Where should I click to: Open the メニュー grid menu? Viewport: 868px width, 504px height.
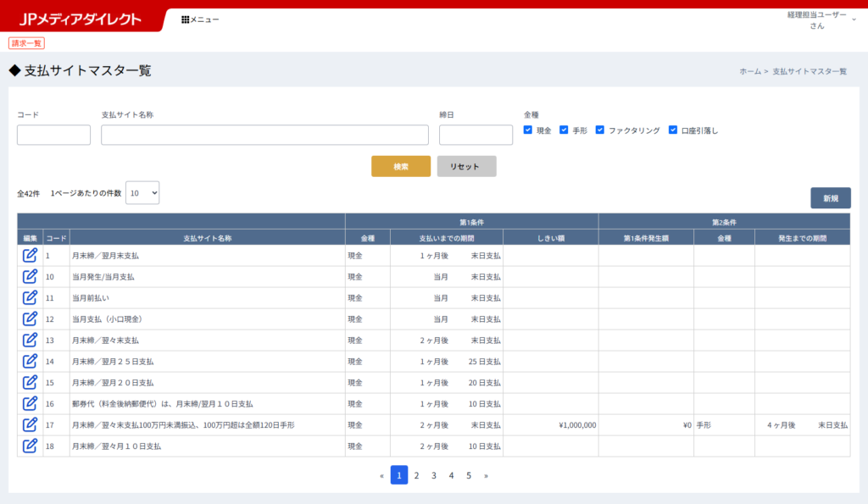[200, 19]
